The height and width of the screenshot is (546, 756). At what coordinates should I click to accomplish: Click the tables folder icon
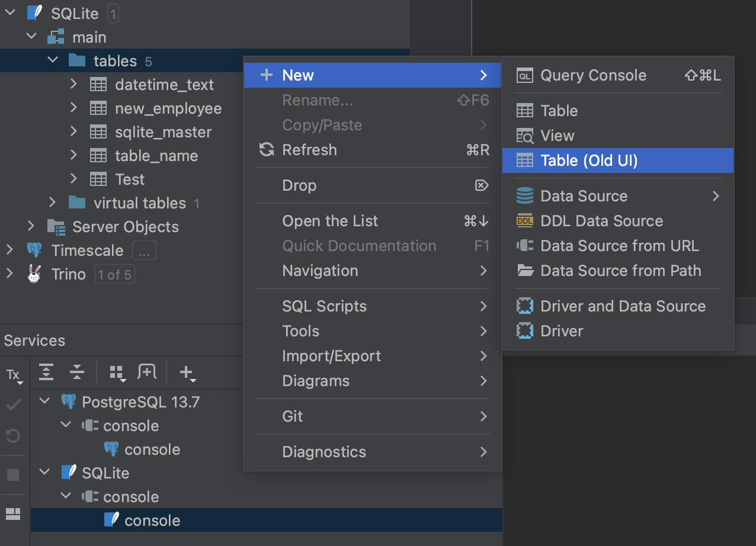point(77,60)
